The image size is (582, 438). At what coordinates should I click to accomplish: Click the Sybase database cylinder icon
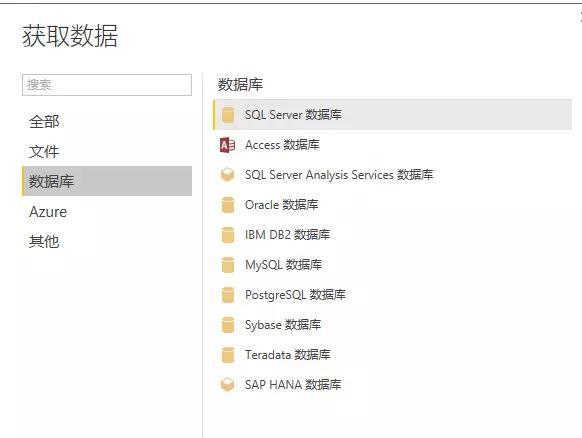(x=228, y=325)
